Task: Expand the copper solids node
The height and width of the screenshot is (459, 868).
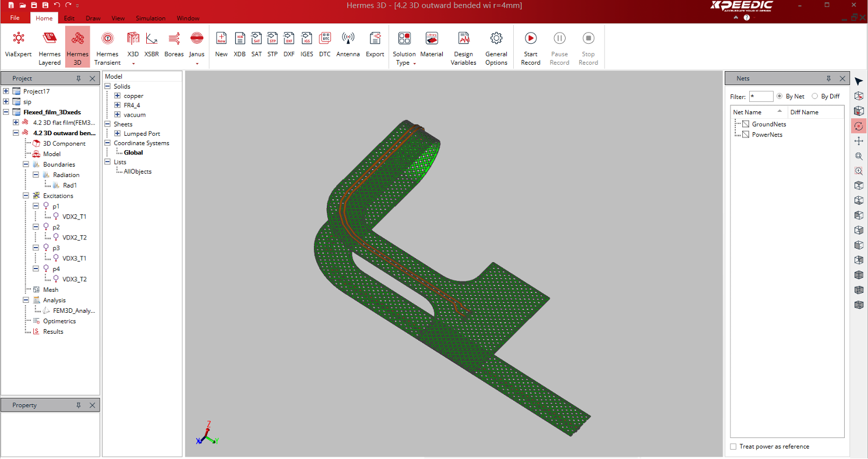Action: tap(118, 96)
